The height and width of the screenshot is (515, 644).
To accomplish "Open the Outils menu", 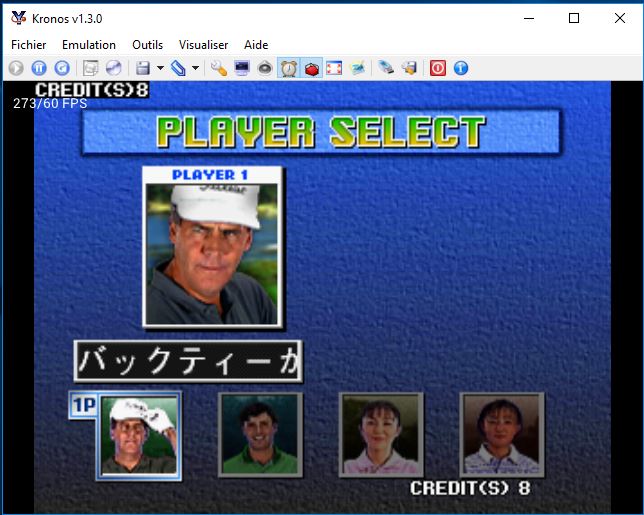I will (147, 45).
